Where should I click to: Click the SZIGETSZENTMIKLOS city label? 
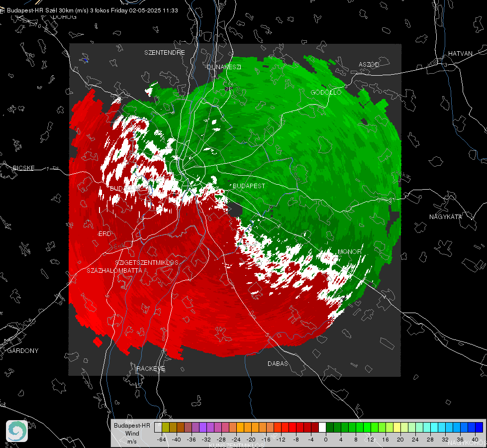point(147,262)
